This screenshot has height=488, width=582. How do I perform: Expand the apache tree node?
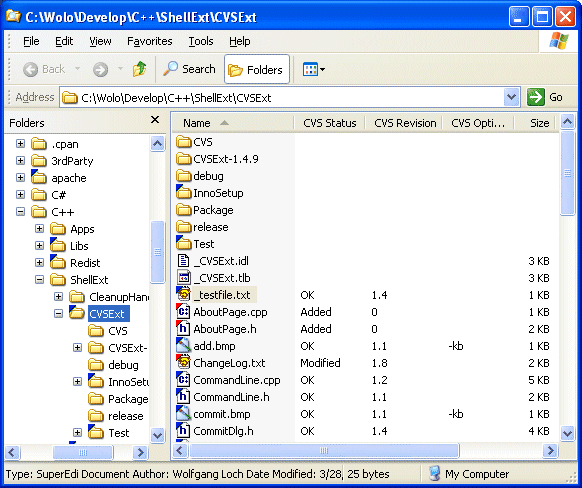coord(20,178)
